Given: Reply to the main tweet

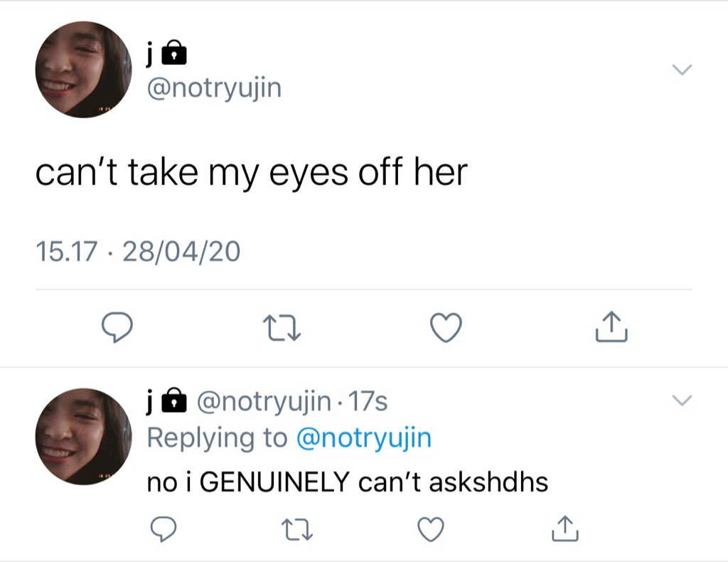Looking at the screenshot, I should 117,327.
